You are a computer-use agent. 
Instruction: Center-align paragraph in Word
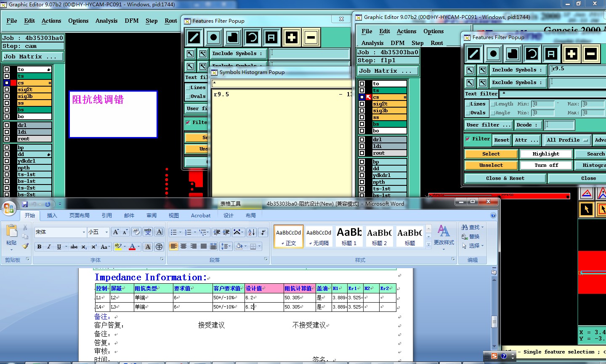point(183,246)
